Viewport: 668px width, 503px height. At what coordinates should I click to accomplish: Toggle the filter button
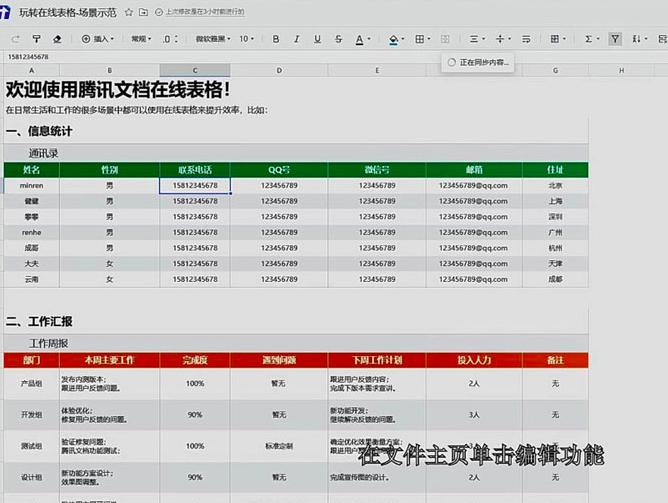(615, 39)
